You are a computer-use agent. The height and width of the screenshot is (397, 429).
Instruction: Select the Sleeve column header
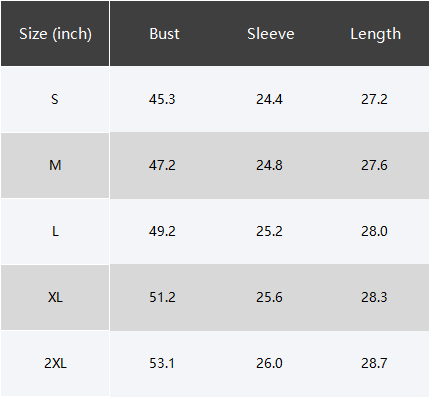(x=271, y=34)
